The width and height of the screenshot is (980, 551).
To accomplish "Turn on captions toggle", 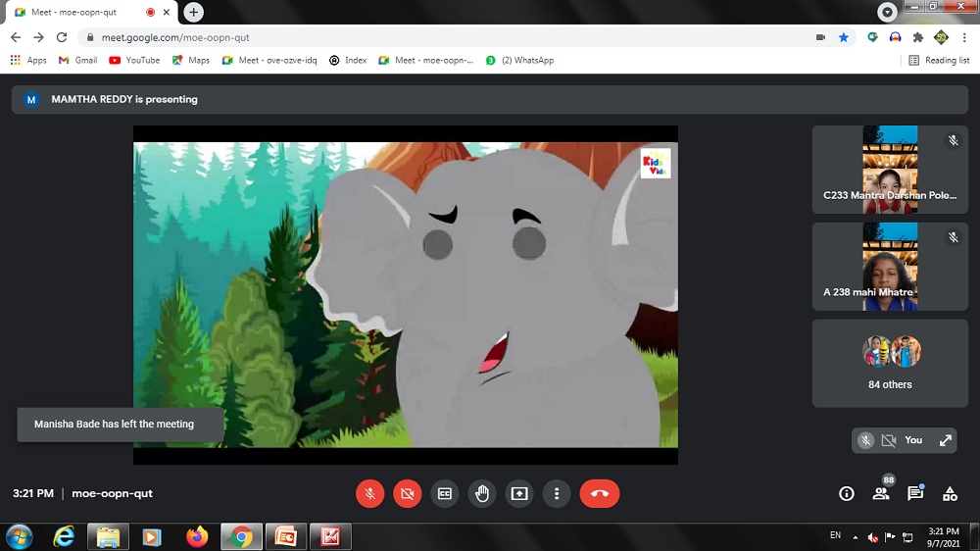I will pyautogui.click(x=444, y=493).
